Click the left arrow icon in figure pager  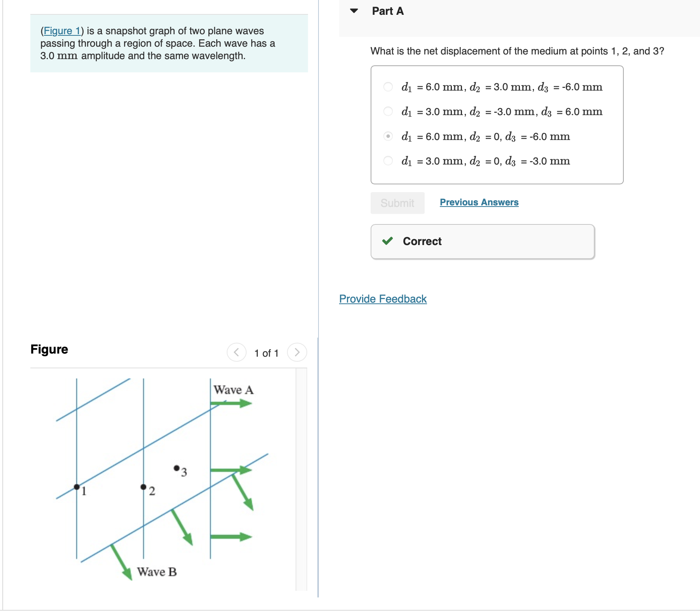(x=237, y=353)
